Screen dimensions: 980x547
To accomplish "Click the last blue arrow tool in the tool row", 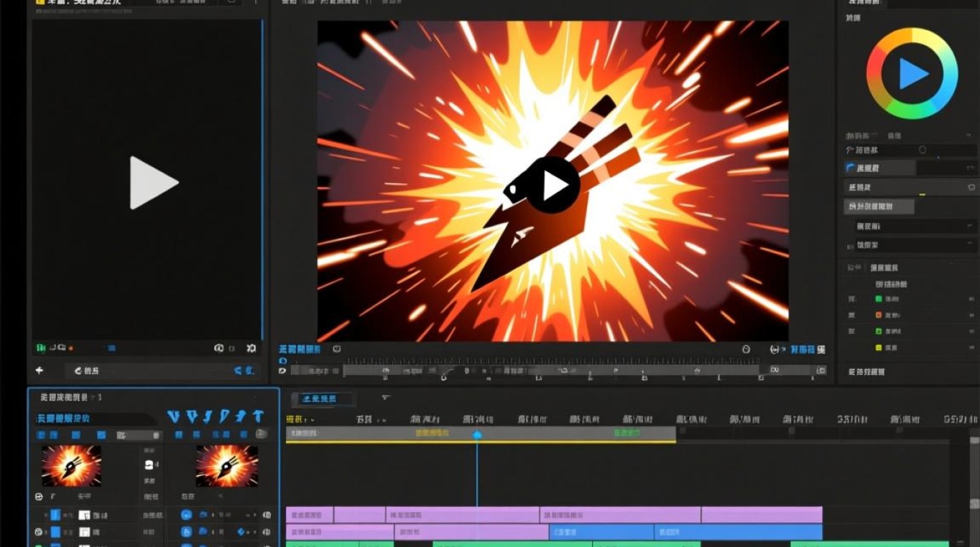I will 257,417.
